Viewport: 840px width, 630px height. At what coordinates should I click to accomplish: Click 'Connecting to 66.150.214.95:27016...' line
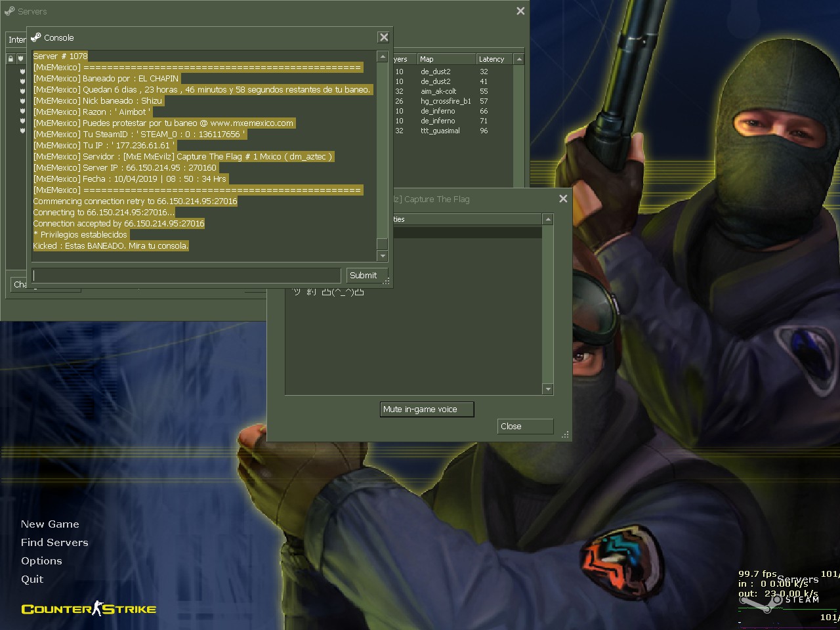pyautogui.click(x=104, y=213)
